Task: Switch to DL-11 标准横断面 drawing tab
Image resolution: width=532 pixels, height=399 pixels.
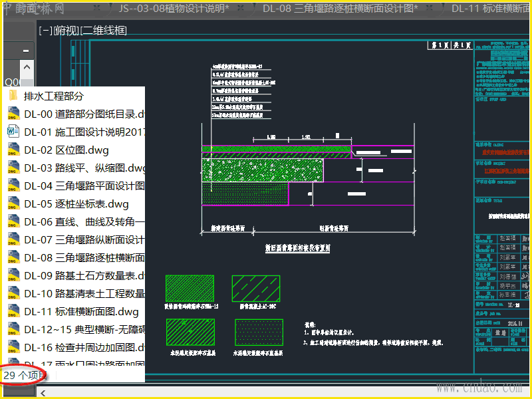Action: click(490, 9)
